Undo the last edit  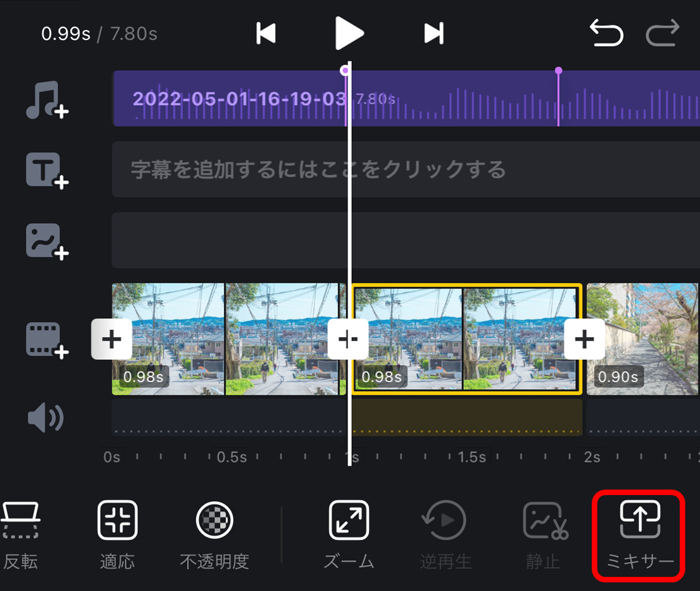pyautogui.click(x=607, y=33)
